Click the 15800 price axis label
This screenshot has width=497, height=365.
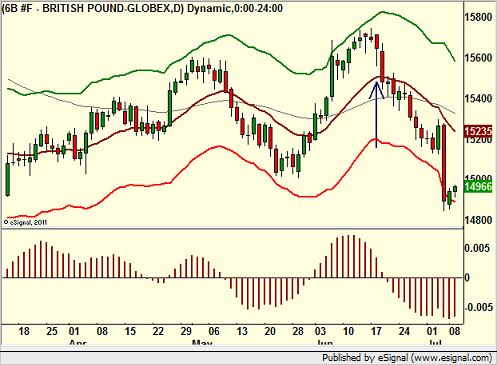(478, 17)
